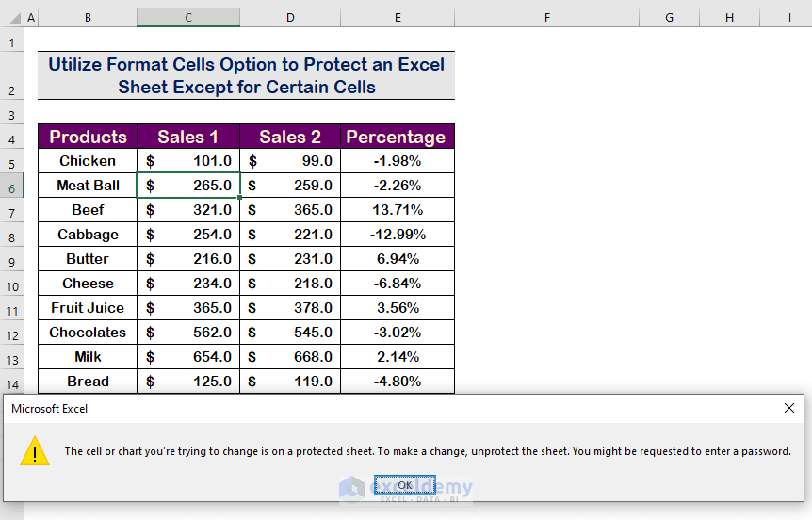Select the sheet title cell
This screenshot has width=812, height=520.
pyautogui.click(x=246, y=76)
